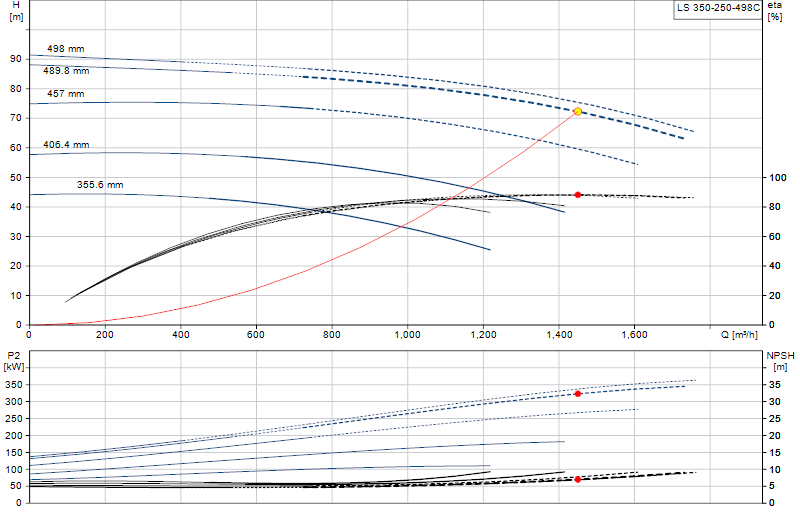Click the red P2 power point marker
Image resolution: width=800 pixels, height=520 pixels.
coord(578,394)
